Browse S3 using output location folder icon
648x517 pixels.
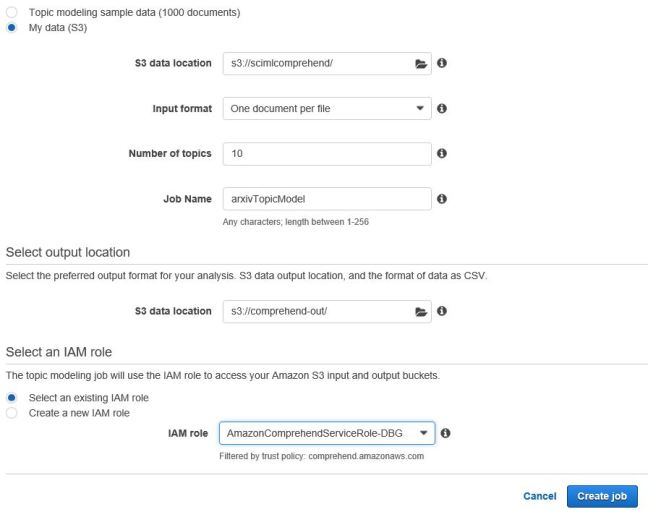tap(421, 311)
